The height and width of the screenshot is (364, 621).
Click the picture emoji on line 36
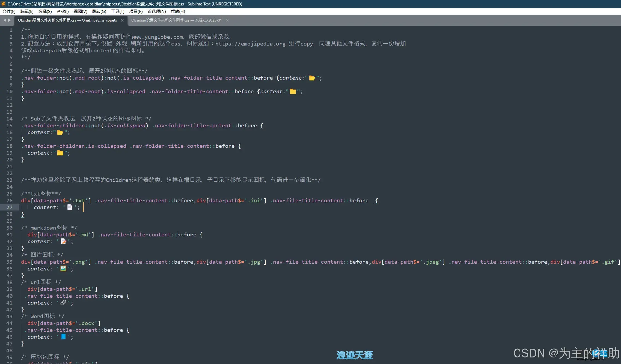[x=63, y=269]
